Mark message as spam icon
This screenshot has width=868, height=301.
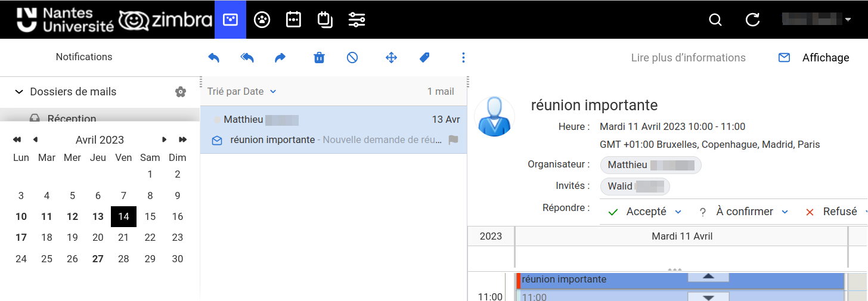click(352, 58)
